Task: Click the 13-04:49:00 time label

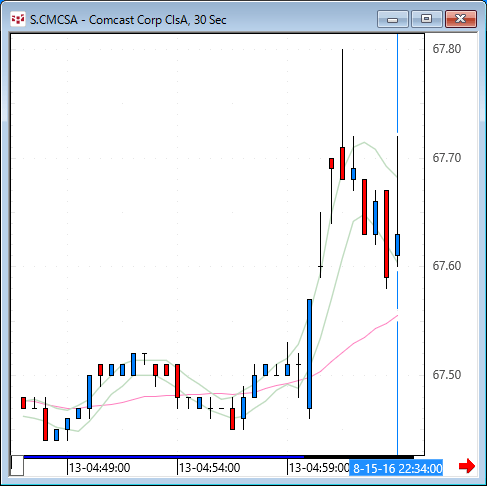Action: 99,468
